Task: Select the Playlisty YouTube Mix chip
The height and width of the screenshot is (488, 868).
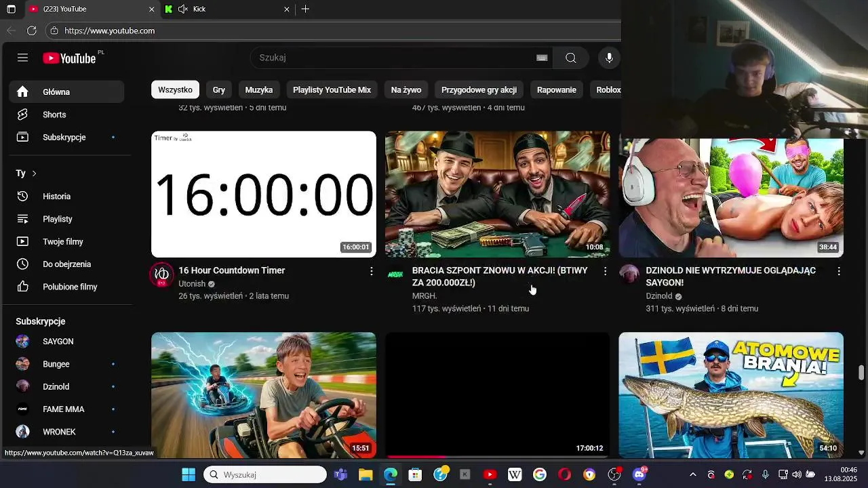Action: pos(332,89)
